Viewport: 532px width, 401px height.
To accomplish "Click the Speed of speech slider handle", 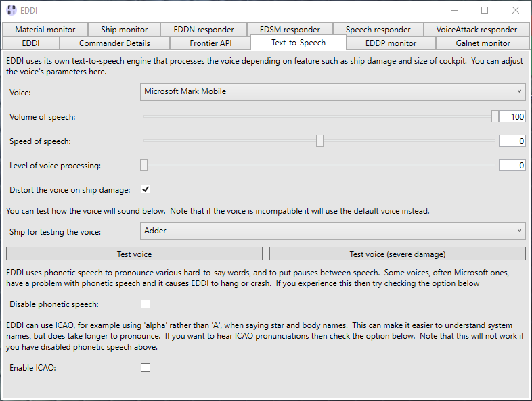I will pos(319,141).
